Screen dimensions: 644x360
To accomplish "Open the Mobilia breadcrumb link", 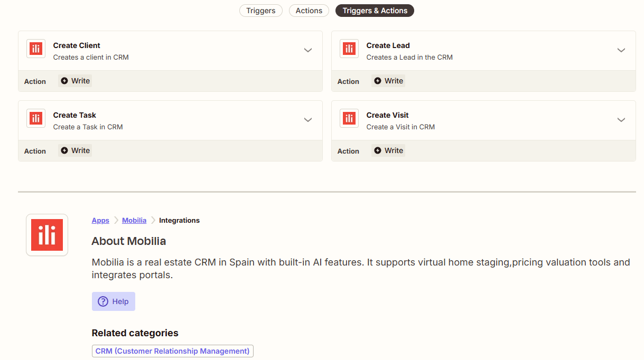I will point(134,221).
